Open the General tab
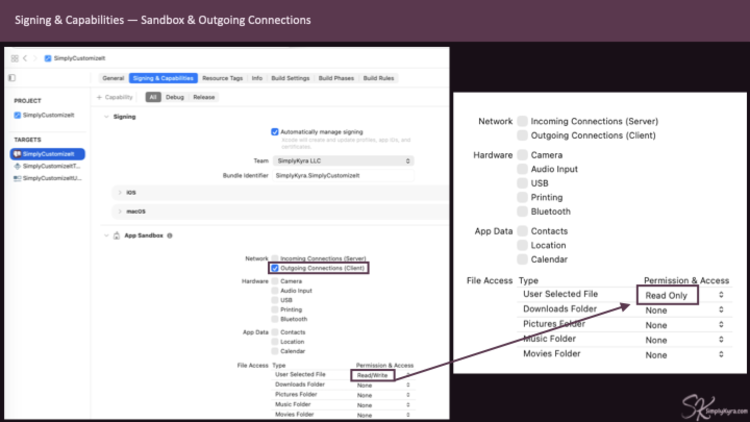Screen dimensions: 750x422 coord(113,78)
